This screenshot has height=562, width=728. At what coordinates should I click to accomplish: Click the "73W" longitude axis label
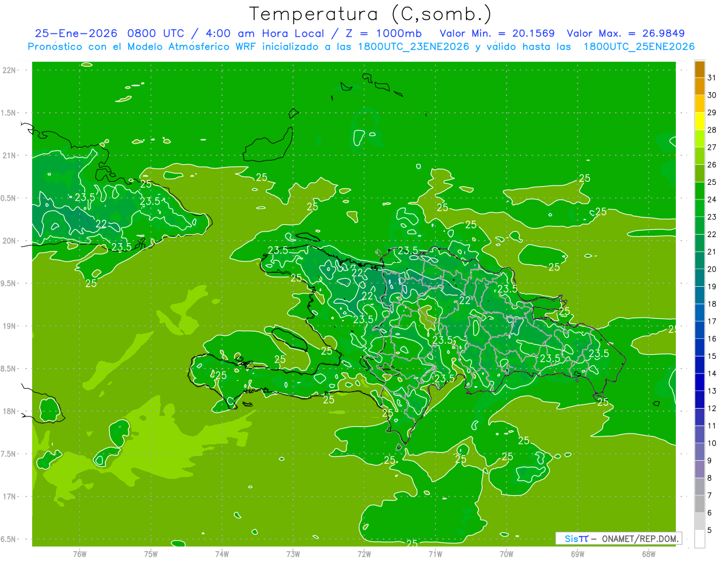(x=293, y=554)
